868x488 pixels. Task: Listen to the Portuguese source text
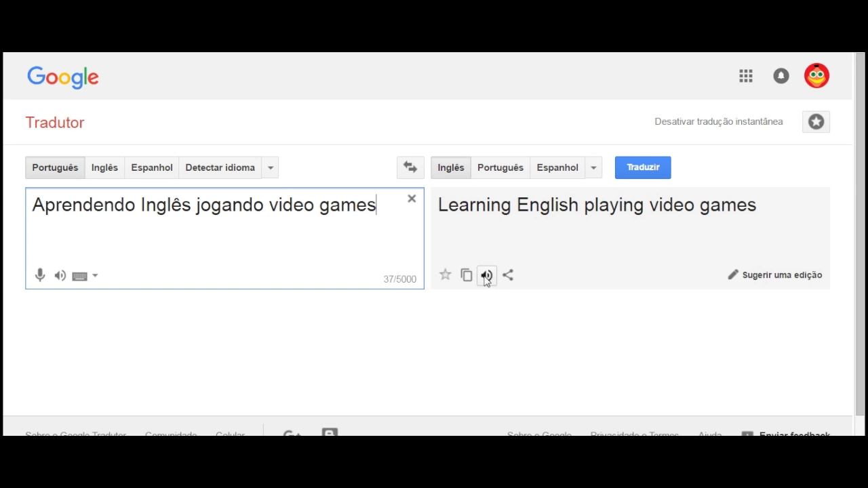(60, 276)
